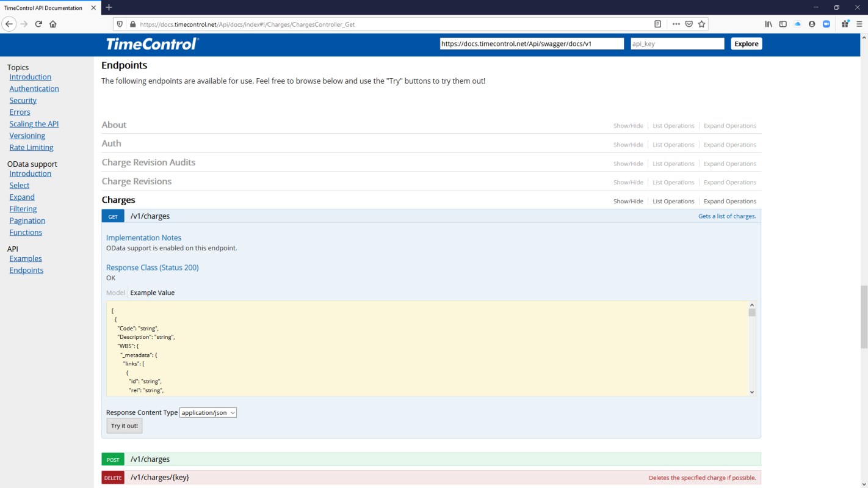Open the Authentication topic link

click(34, 89)
